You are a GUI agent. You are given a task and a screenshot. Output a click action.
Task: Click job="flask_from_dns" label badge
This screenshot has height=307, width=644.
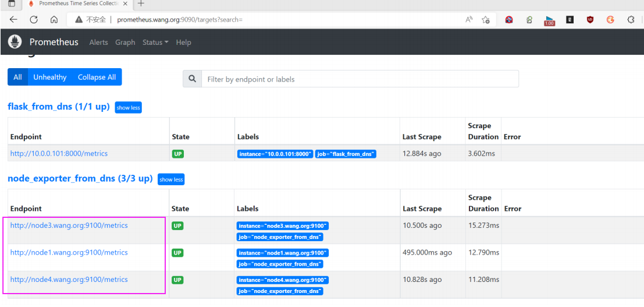pyautogui.click(x=346, y=154)
